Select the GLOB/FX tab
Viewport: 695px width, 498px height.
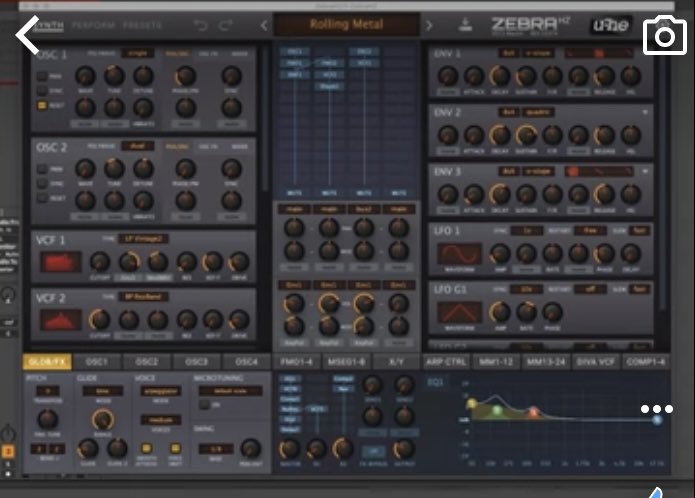click(47, 362)
